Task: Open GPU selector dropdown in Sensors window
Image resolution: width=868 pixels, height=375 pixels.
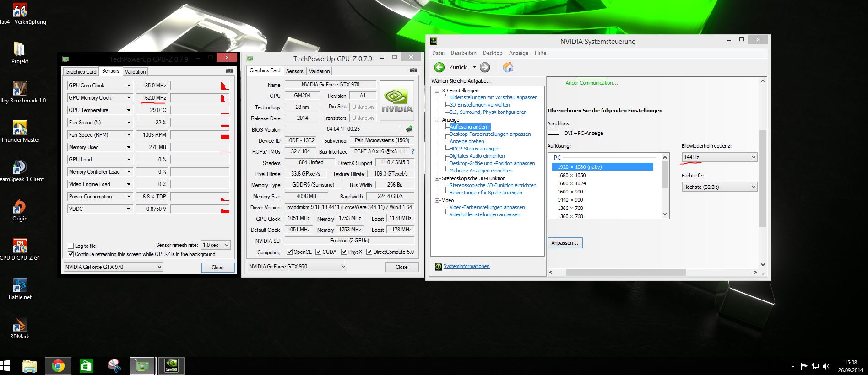Action: tap(113, 267)
